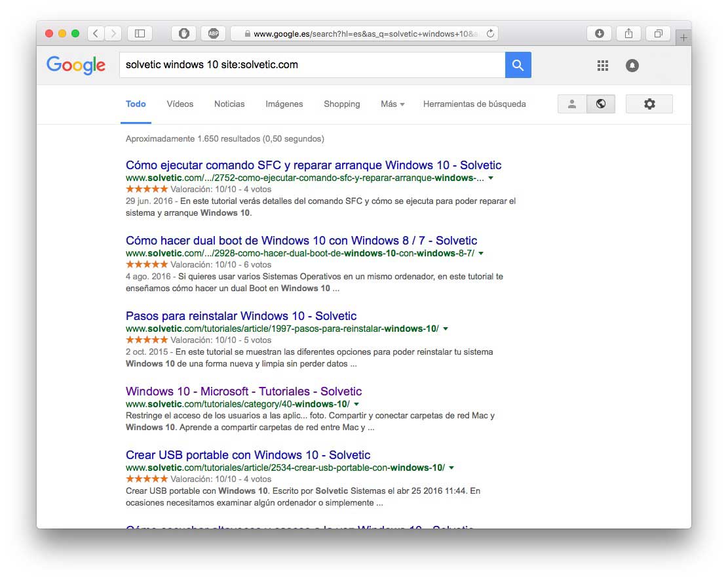Go back with Safari back arrow

click(96, 33)
